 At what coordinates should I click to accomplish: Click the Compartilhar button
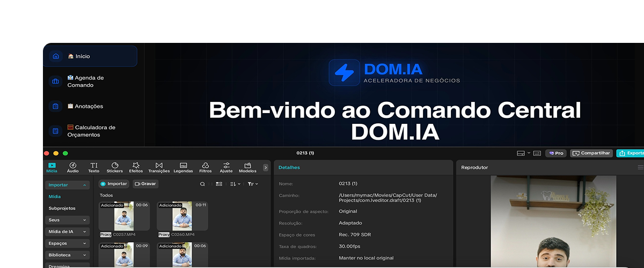pyautogui.click(x=591, y=153)
